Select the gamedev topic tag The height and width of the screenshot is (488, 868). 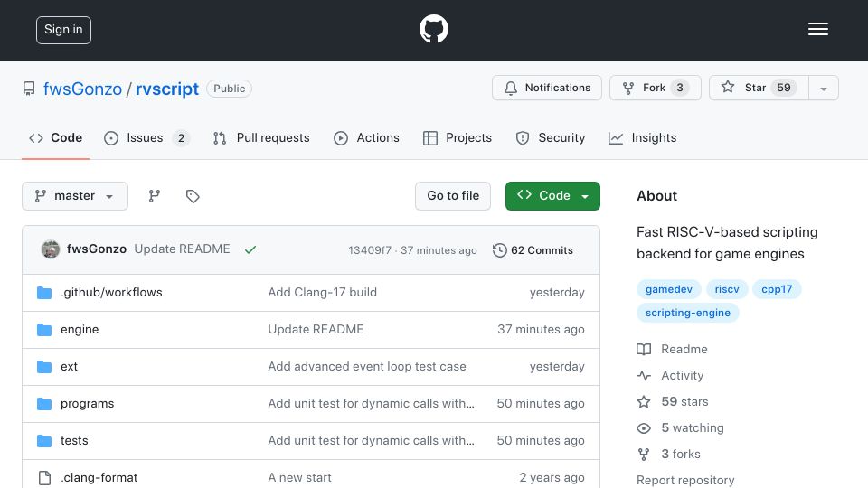point(669,289)
